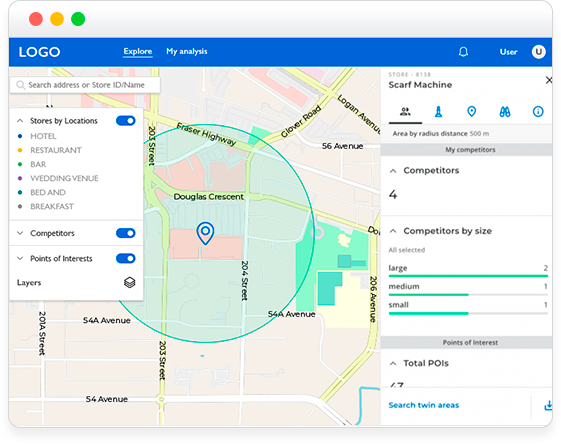Viewport: 561px width, 444px height.
Task: Collapse the Competitors by size section
Action: coord(393,231)
